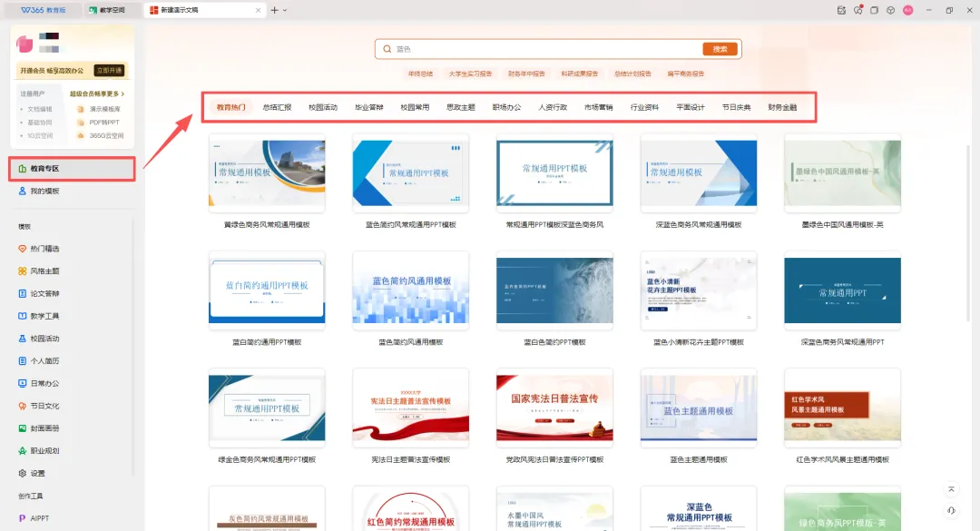Switch to the 教育热门 tab
The width and height of the screenshot is (980, 531).
click(x=231, y=107)
